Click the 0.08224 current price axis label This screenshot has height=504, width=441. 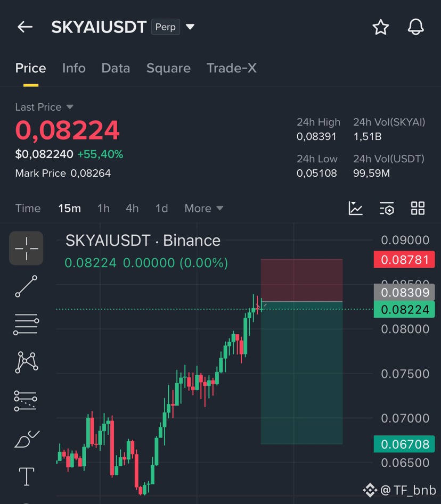point(404,310)
